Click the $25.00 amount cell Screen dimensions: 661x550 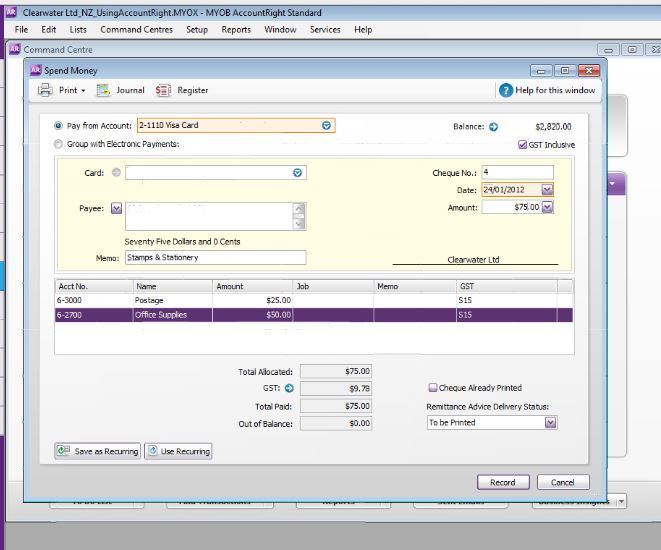tap(253, 300)
